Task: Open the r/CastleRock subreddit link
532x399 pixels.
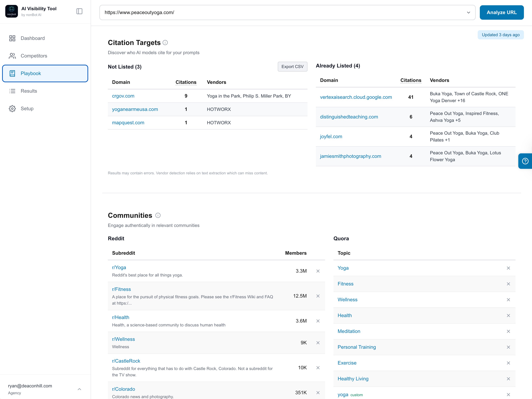Action: click(x=126, y=361)
